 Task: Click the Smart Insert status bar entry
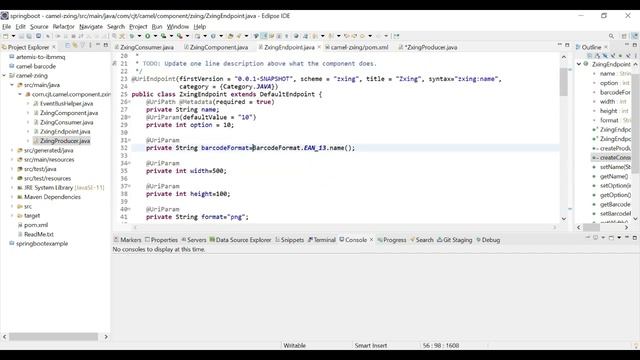371,345
